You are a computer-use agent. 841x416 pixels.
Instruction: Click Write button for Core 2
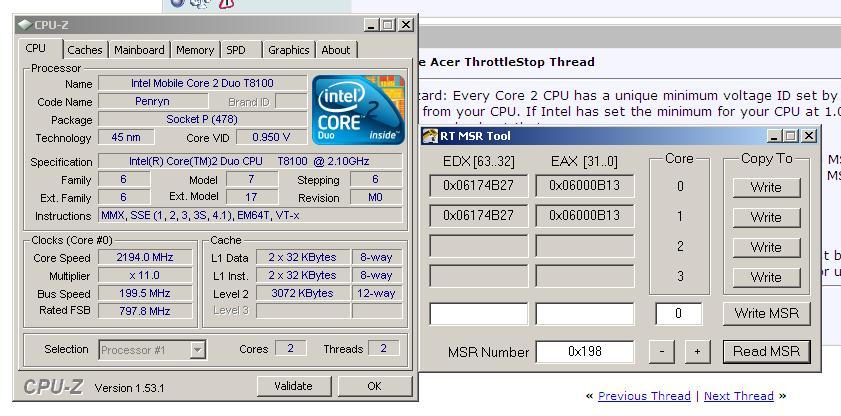click(766, 247)
